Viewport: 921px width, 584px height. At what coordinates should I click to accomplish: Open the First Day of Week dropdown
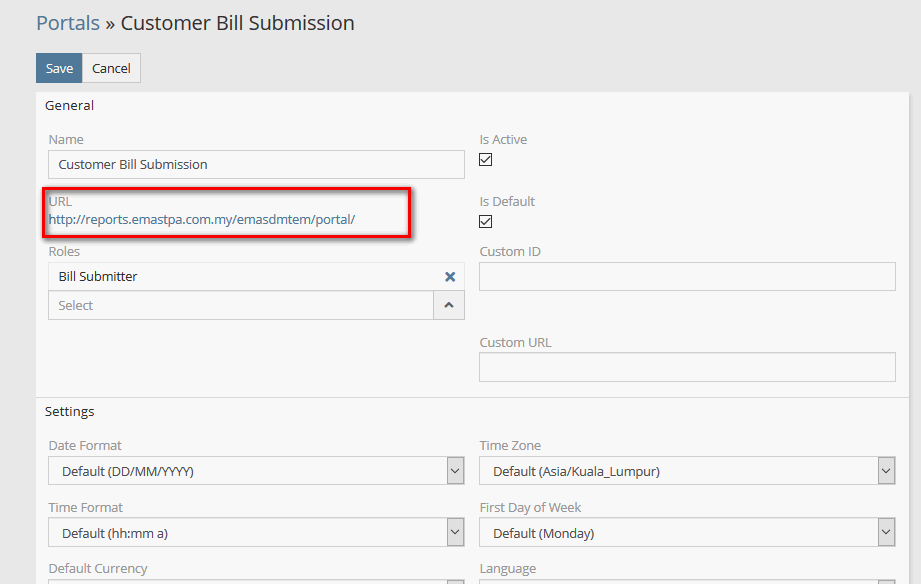coord(677,533)
